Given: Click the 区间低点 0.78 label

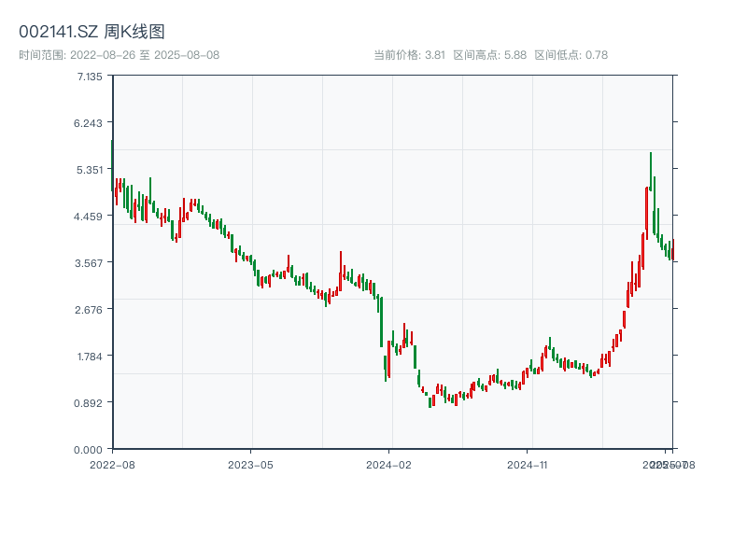Looking at the screenshot, I should [x=571, y=54].
